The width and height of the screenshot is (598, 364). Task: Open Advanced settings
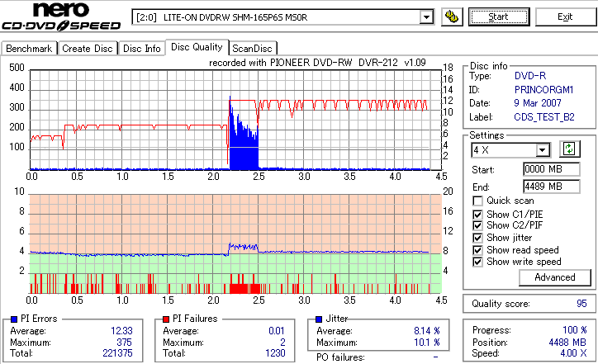[554, 277]
